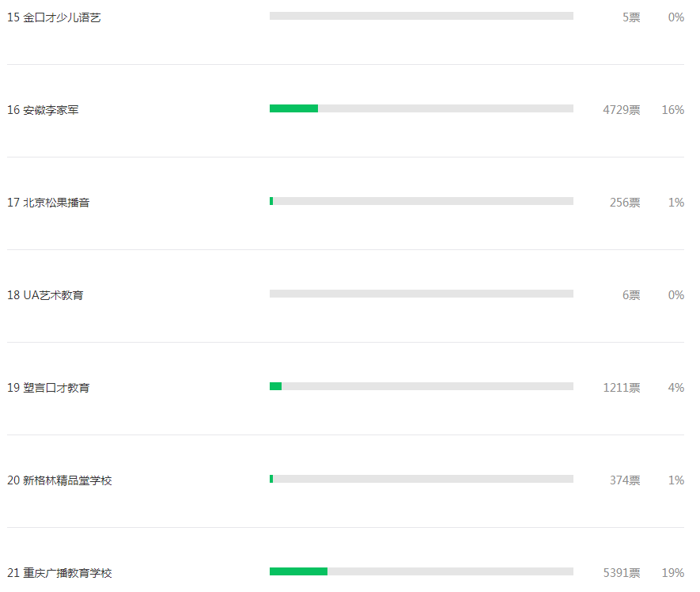Click the 19% percentage label
The width and height of the screenshot is (700, 592).
pos(673,573)
